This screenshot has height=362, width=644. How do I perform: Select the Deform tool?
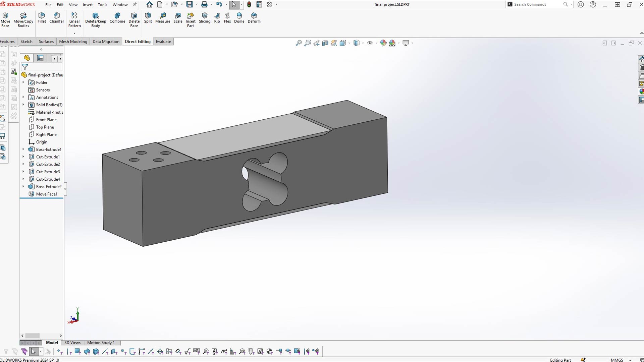click(254, 18)
